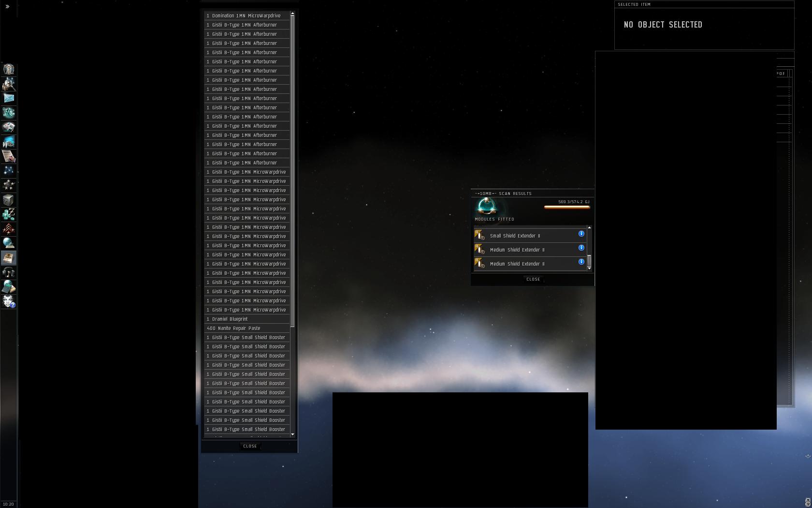Click the scroll-up arrow of the items list
The image size is (812, 508).
[x=292, y=14]
